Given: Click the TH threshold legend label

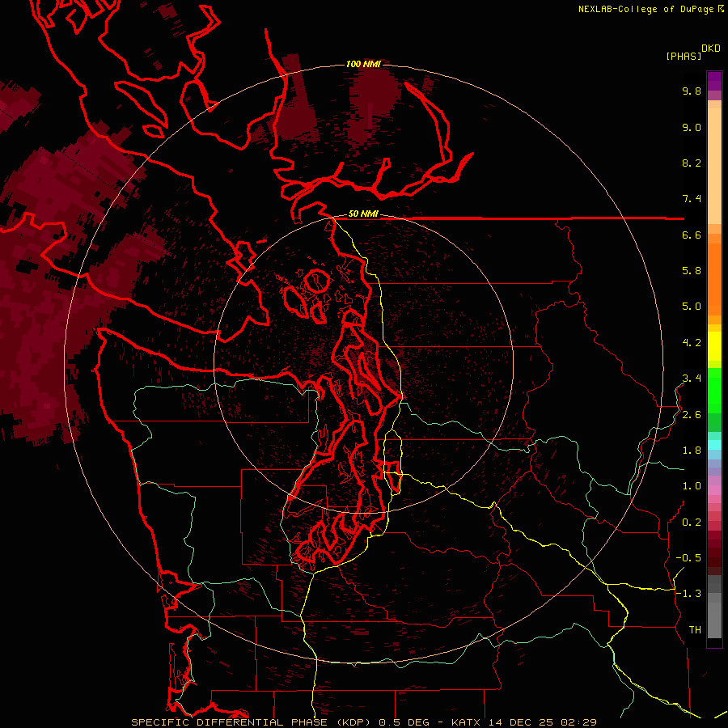Looking at the screenshot, I should click(x=695, y=630).
